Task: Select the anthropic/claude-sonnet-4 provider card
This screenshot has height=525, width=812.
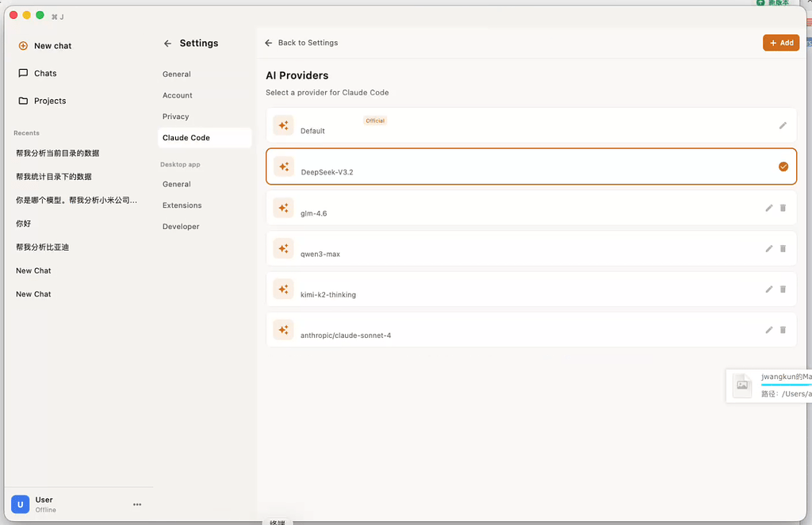Action: [x=531, y=330]
